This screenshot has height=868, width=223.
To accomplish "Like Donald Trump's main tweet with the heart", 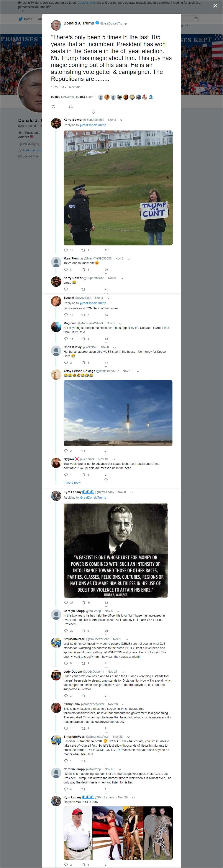I will click(x=93, y=112).
